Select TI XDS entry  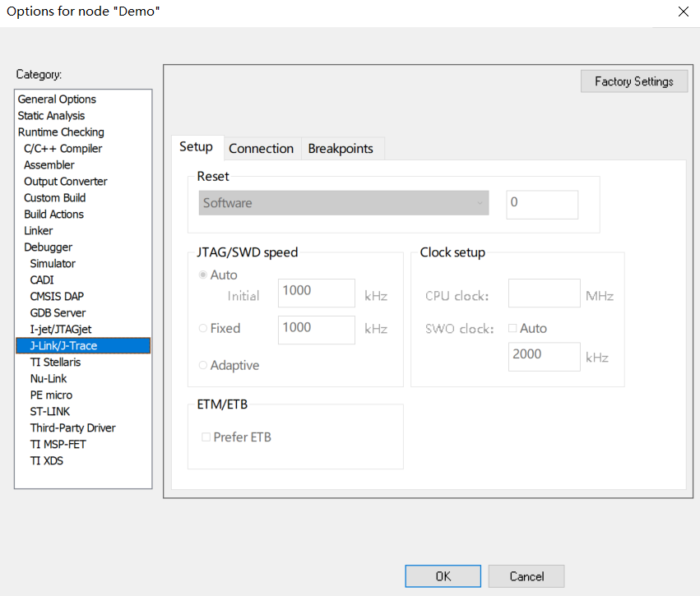click(46, 461)
